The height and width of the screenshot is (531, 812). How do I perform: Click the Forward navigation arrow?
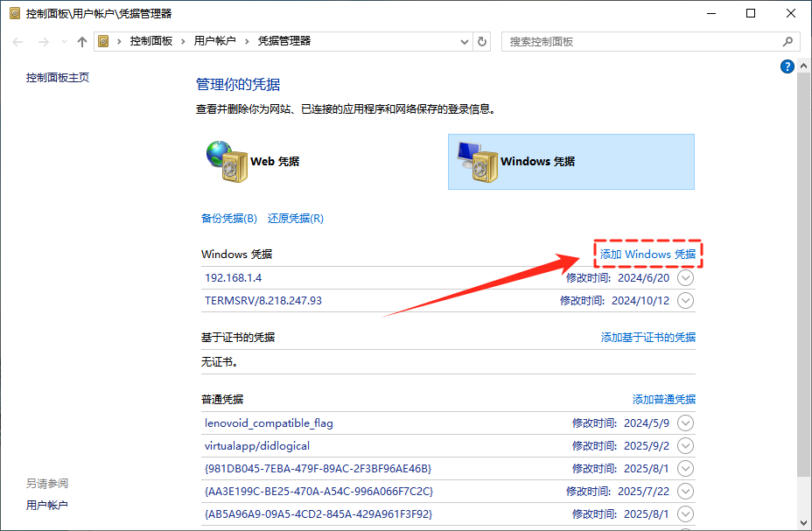[44, 42]
